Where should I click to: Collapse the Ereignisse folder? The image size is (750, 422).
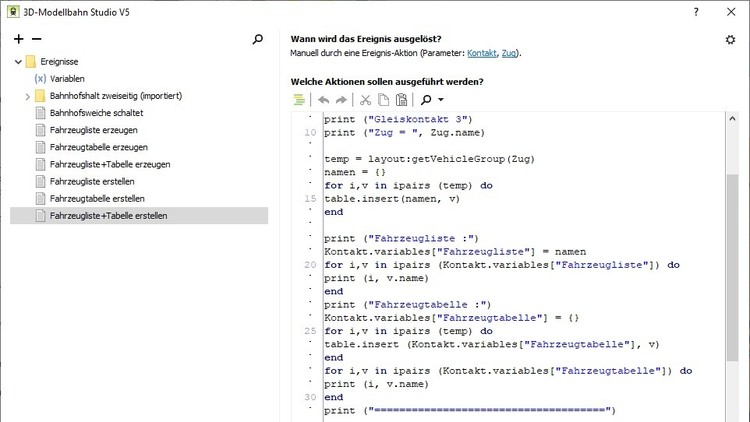(x=19, y=62)
